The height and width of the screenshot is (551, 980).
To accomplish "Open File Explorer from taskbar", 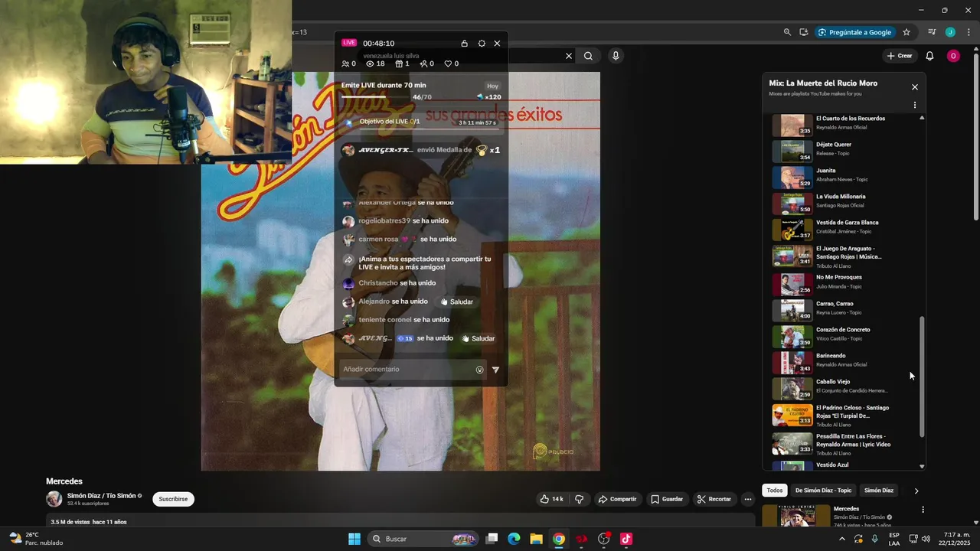I will (x=536, y=539).
